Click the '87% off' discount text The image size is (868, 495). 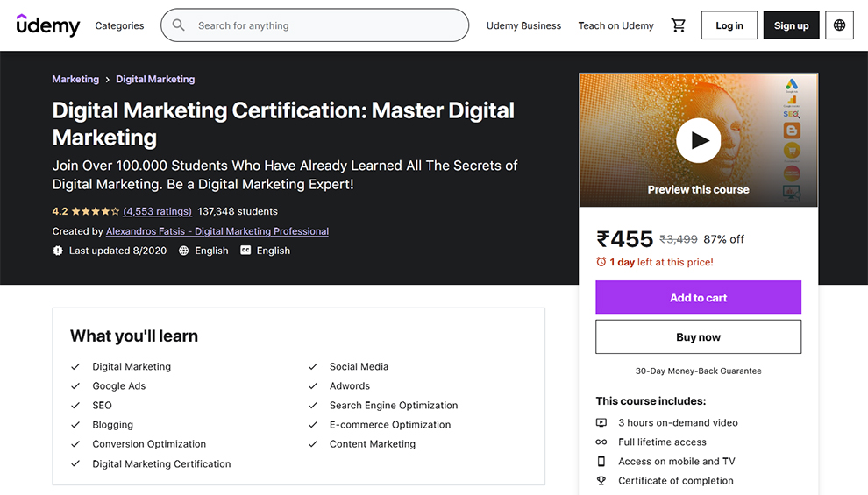point(723,239)
